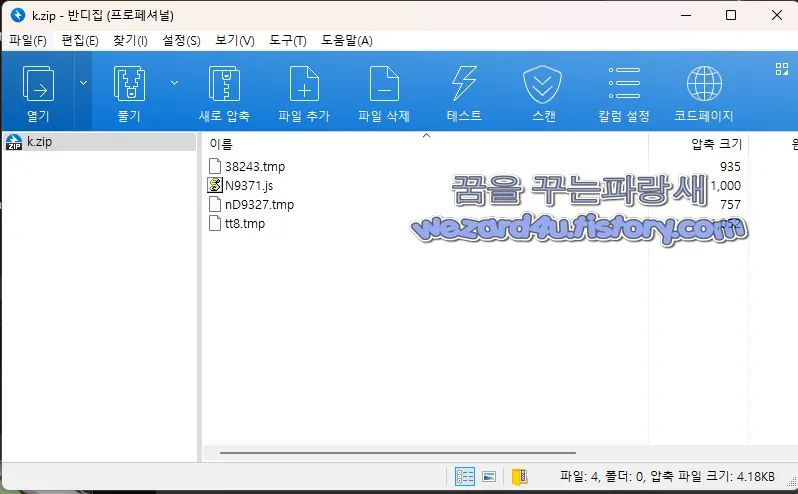Select the file 38243.tmp
This screenshot has width=798, height=494.
pyautogui.click(x=255, y=166)
